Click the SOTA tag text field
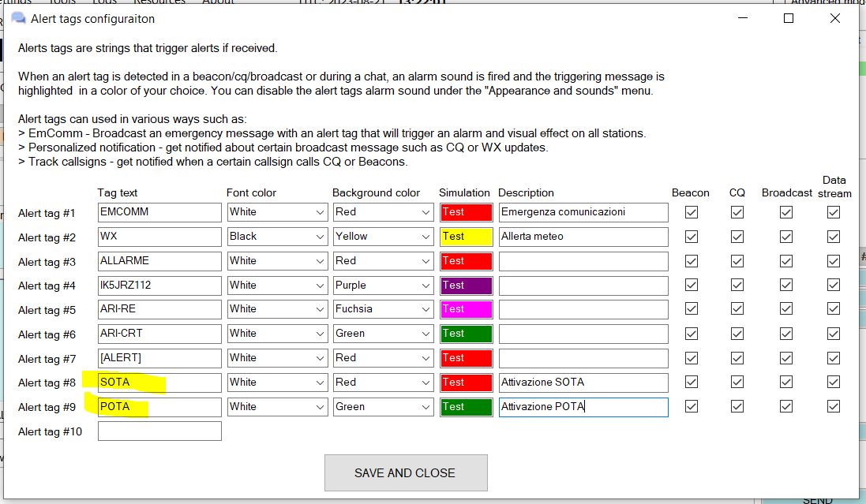The image size is (866, 504). click(159, 383)
